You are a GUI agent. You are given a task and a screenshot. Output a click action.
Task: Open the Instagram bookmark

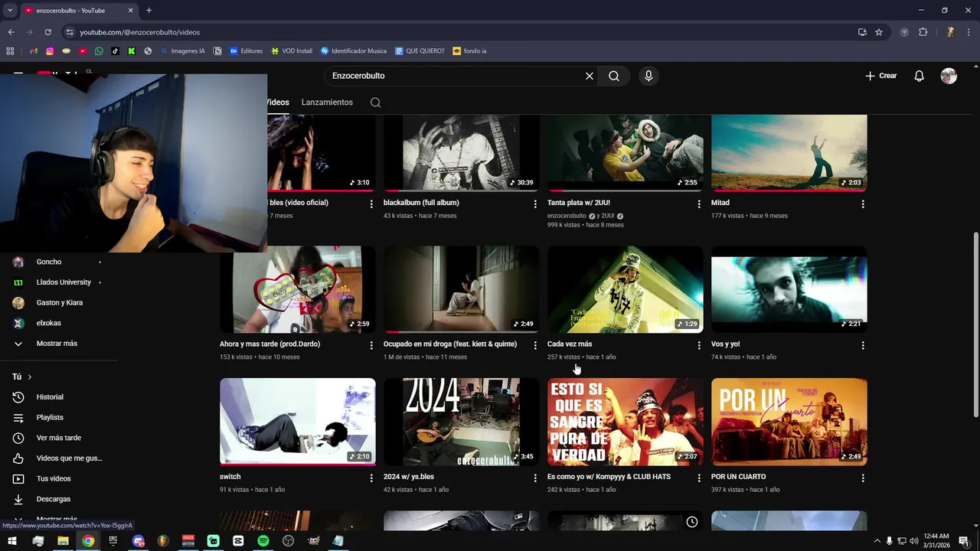50,51
